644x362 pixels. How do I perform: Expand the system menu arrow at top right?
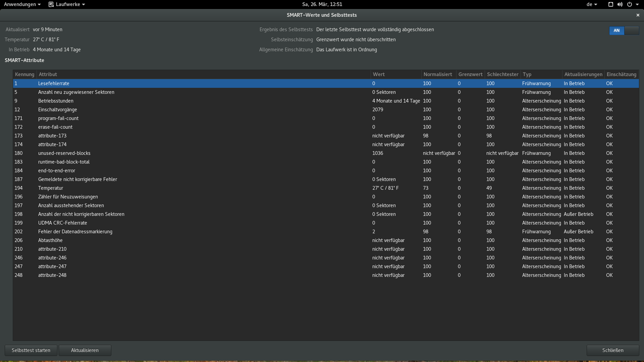(637, 4)
